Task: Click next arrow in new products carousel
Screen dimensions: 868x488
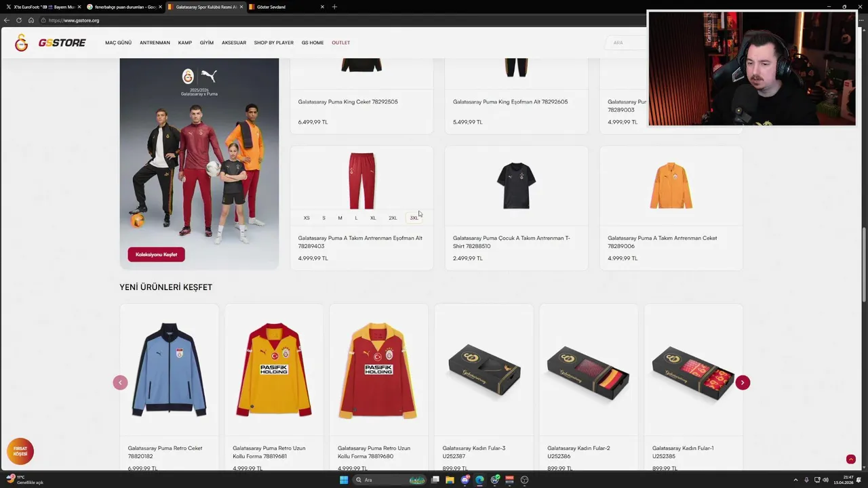Action: pyautogui.click(x=743, y=382)
